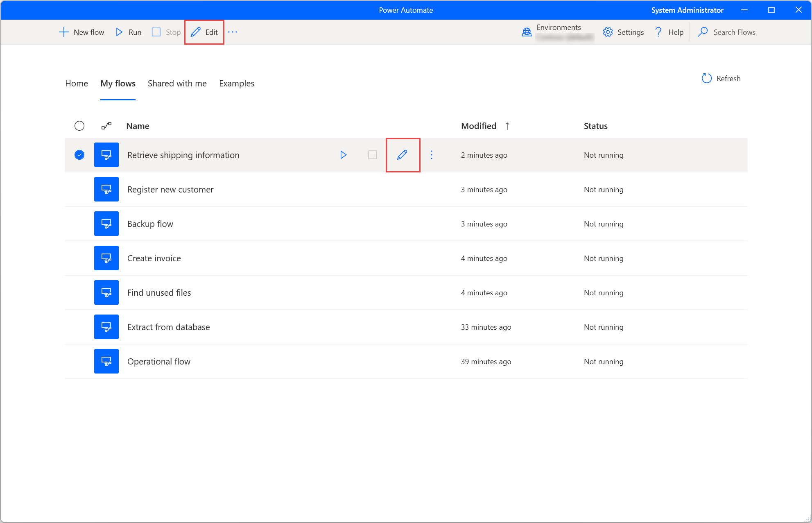
Task: Click the My flows tab
Action: click(118, 83)
